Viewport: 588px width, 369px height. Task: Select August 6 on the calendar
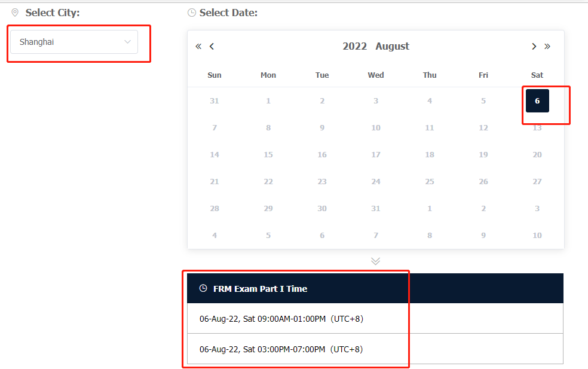(x=537, y=101)
